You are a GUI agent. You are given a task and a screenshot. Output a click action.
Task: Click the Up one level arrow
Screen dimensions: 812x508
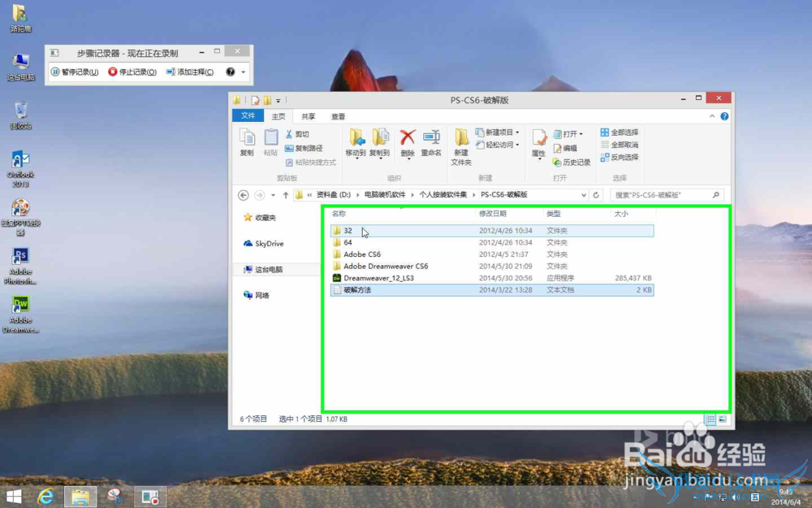pos(285,195)
